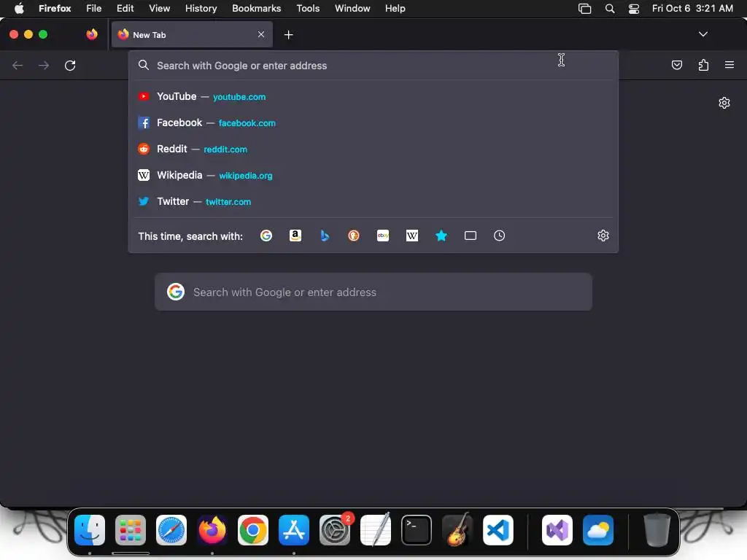Select the New Tab tab
This screenshot has width=747, height=560.
pos(192,34)
